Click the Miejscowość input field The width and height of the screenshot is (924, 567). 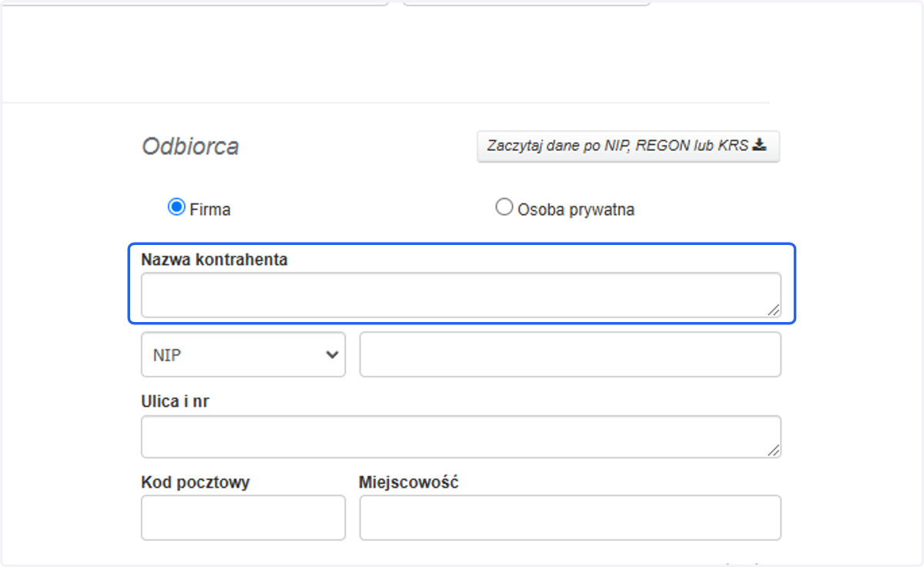tap(571, 518)
